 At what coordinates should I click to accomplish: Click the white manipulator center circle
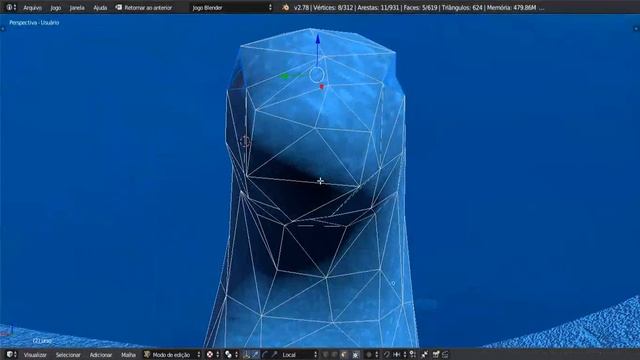point(316,75)
